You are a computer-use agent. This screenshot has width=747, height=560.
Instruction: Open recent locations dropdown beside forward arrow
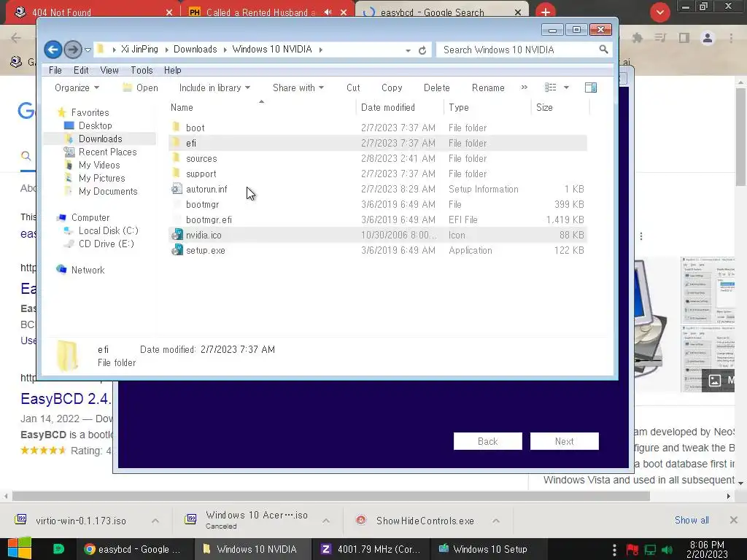click(88, 50)
